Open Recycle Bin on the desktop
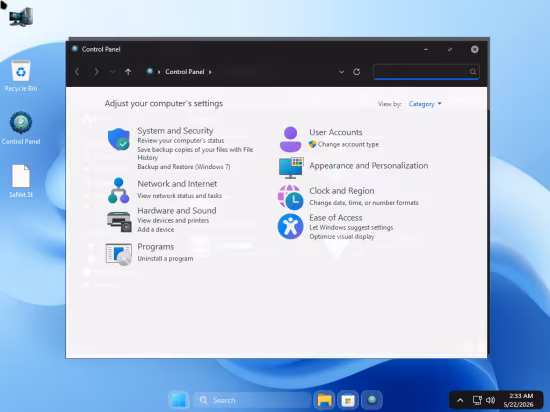Screen dimensions: 550x412 [x=21, y=76]
